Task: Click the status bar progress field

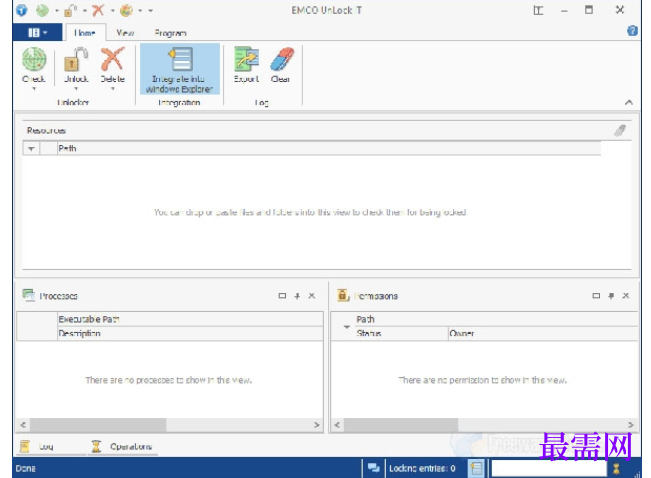Action: pos(549,468)
